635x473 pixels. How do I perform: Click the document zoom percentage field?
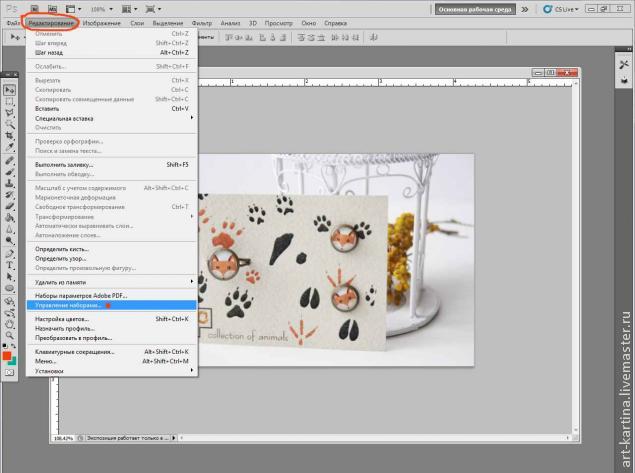click(x=63, y=438)
